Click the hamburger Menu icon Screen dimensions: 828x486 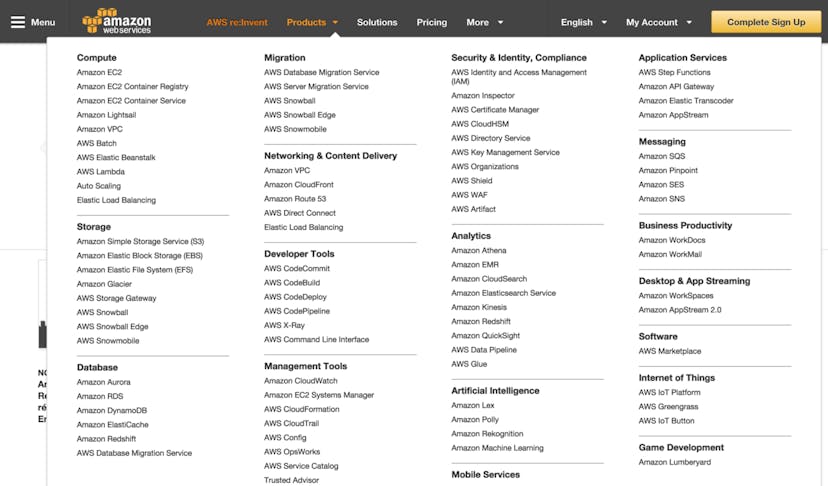[17, 22]
